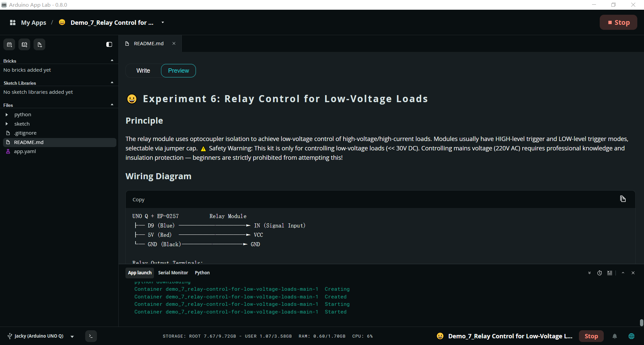Select README.md in the file tree
644x345 pixels.
tap(60, 142)
